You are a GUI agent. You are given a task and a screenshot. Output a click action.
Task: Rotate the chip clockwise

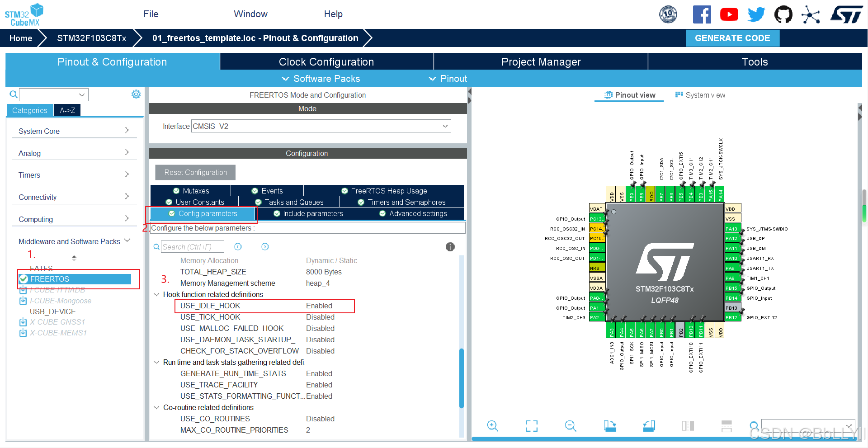(x=609, y=426)
